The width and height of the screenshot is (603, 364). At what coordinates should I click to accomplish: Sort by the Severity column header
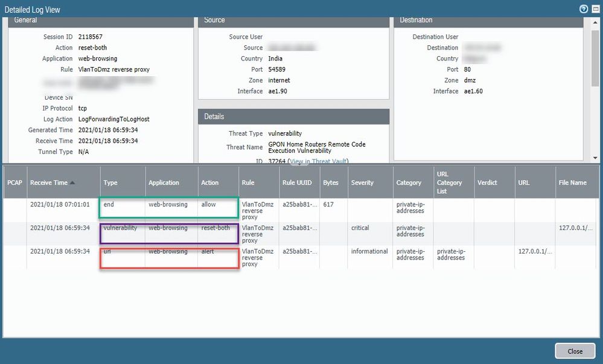pos(362,182)
